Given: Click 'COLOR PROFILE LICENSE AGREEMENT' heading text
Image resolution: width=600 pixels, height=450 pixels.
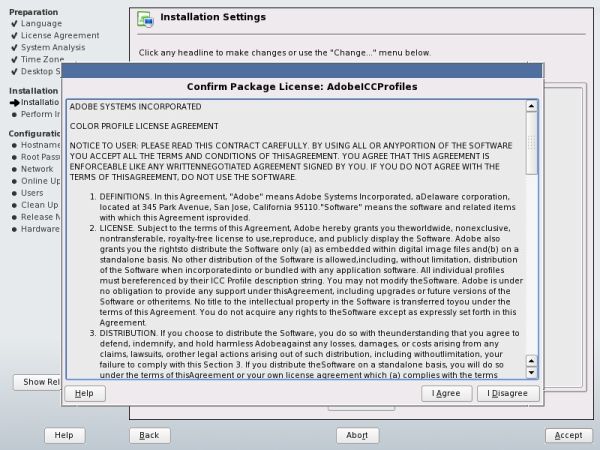Looking at the screenshot, I should tap(144, 126).
